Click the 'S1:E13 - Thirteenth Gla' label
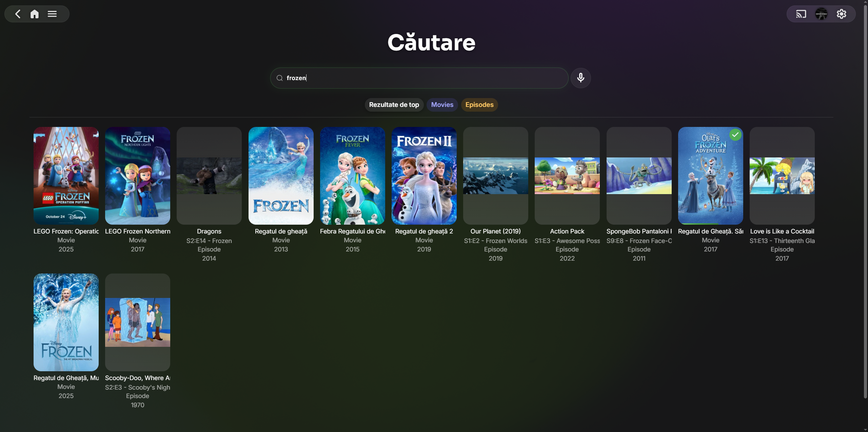868x432 pixels. pyautogui.click(x=782, y=241)
